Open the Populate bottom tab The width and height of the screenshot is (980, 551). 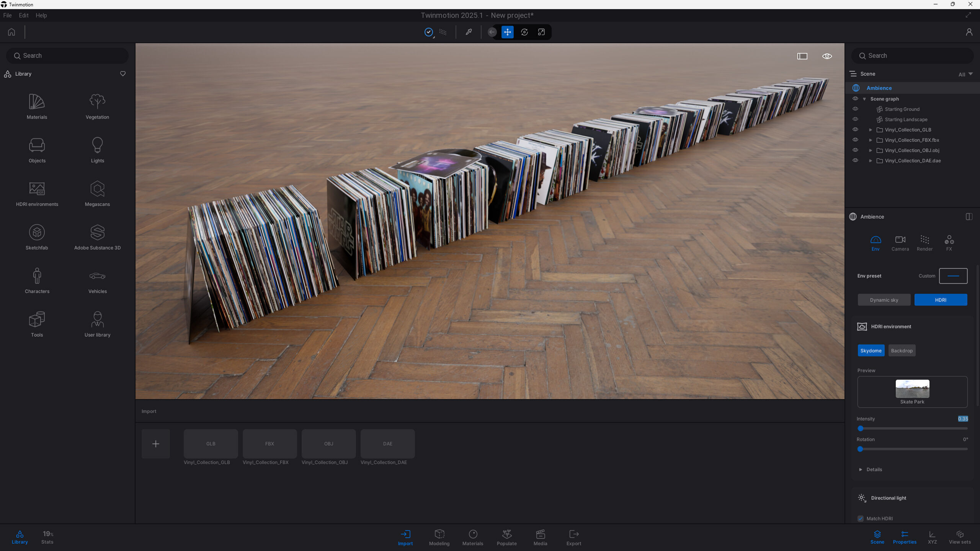click(x=506, y=537)
